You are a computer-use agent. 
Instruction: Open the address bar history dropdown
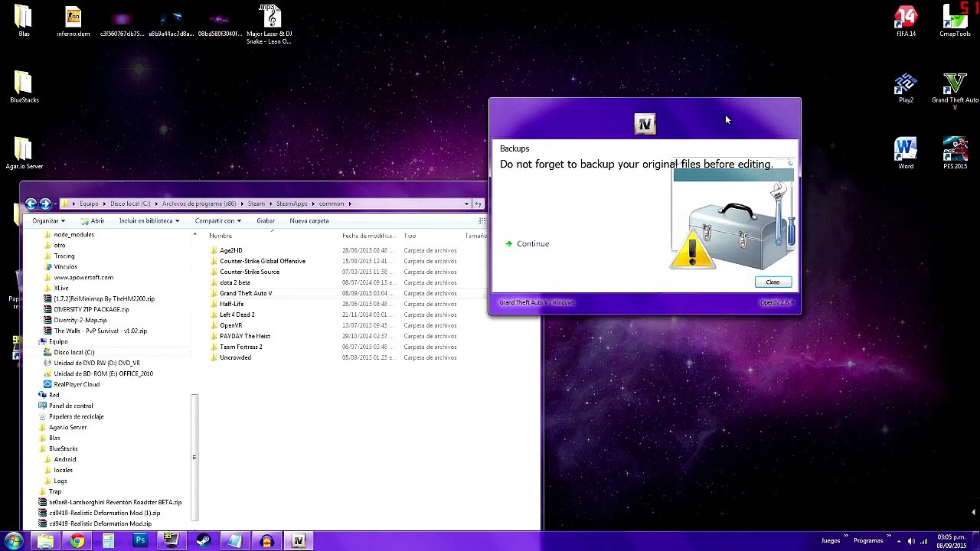pos(466,204)
